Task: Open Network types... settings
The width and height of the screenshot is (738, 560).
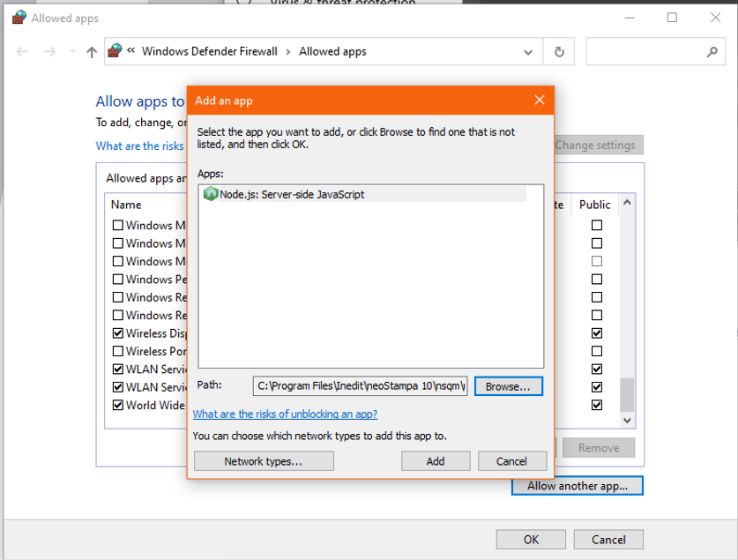Action: (x=264, y=460)
